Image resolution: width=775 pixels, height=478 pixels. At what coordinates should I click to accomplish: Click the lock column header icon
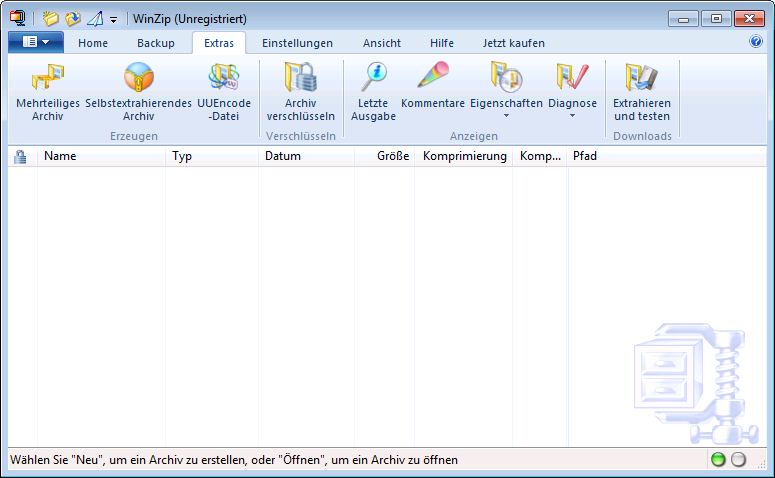click(20, 157)
